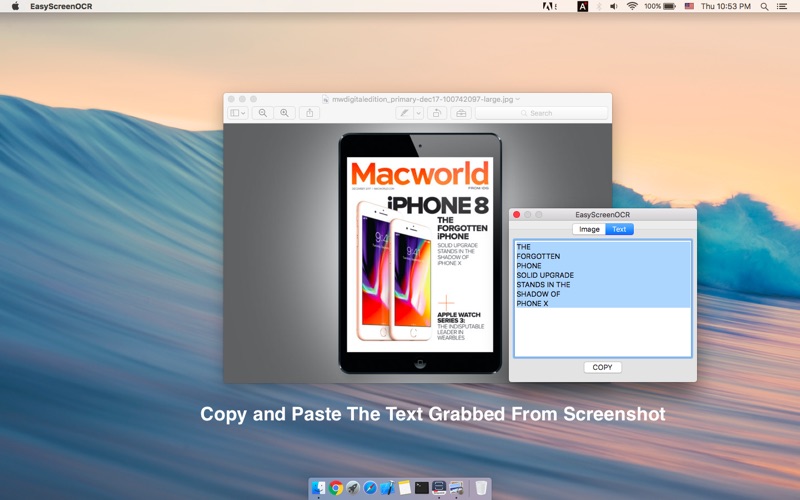
Task: Open Notification Center list icon
Action: tap(782, 6)
